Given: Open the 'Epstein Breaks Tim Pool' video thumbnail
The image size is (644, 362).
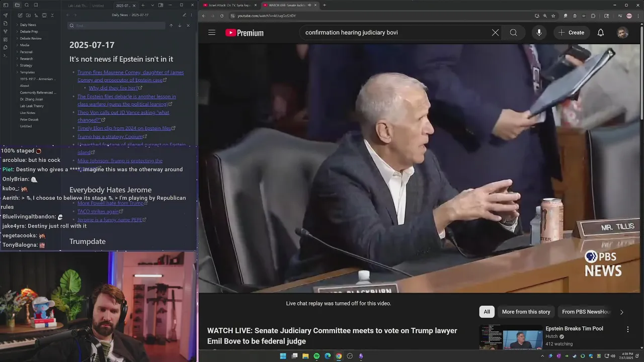Looking at the screenshot, I should (x=511, y=337).
